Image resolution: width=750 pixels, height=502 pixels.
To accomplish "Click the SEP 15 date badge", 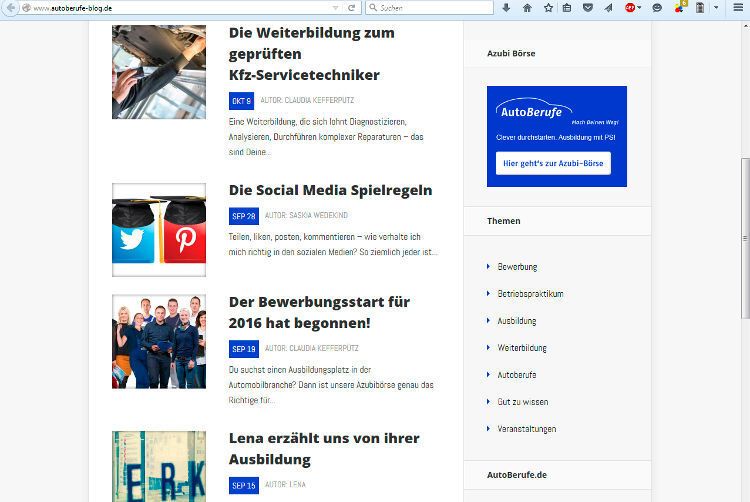I will (243, 485).
